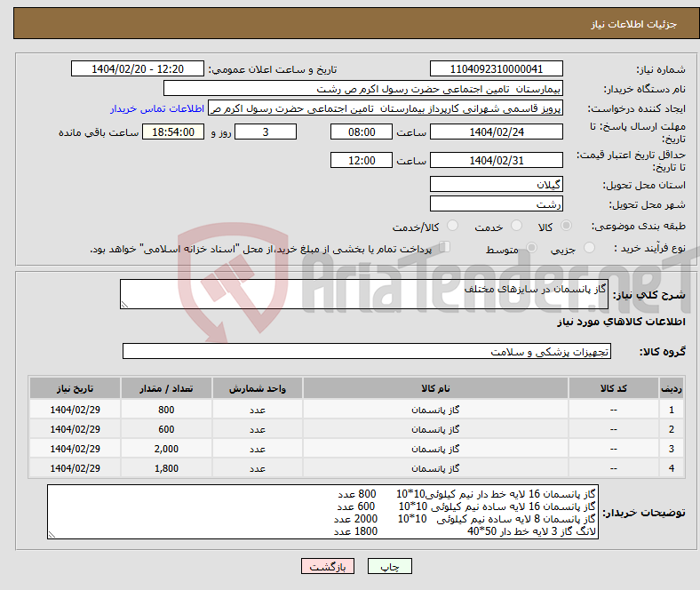700x590 pixels.
Task: Click the response deadline time 08:00
Action: (362, 132)
